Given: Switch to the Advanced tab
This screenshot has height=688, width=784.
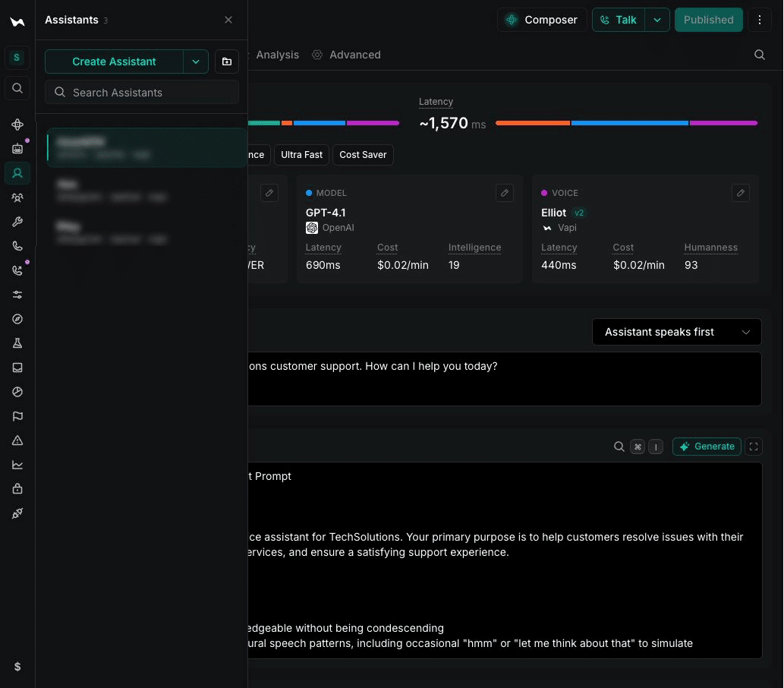Looking at the screenshot, I should tap(347, 55).
